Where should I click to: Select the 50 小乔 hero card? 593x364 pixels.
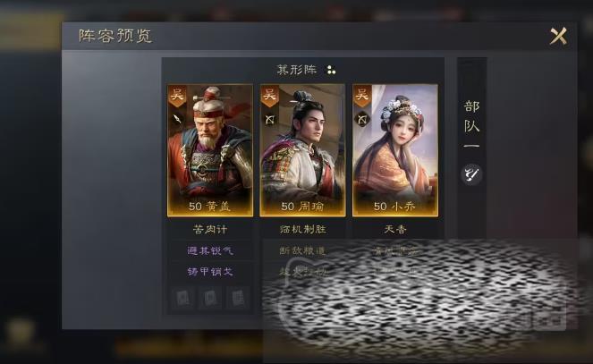point(395,150)
